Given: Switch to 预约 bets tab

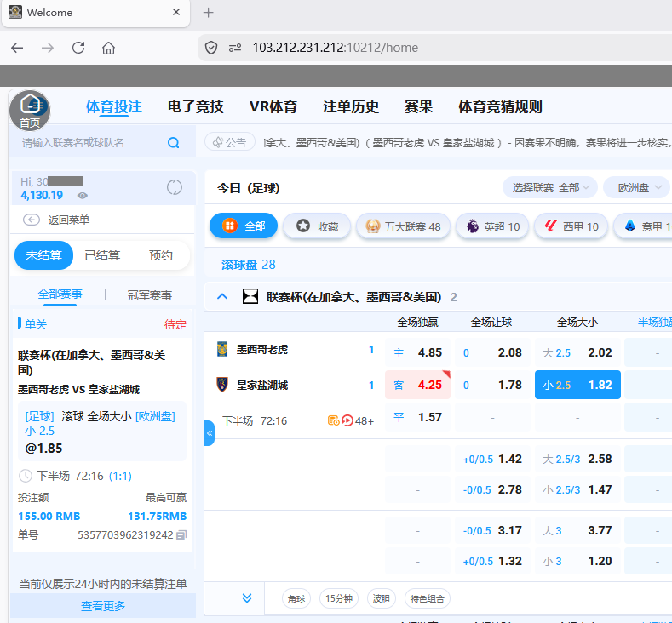Looking at the screenshot, I should tap(160, 255).
